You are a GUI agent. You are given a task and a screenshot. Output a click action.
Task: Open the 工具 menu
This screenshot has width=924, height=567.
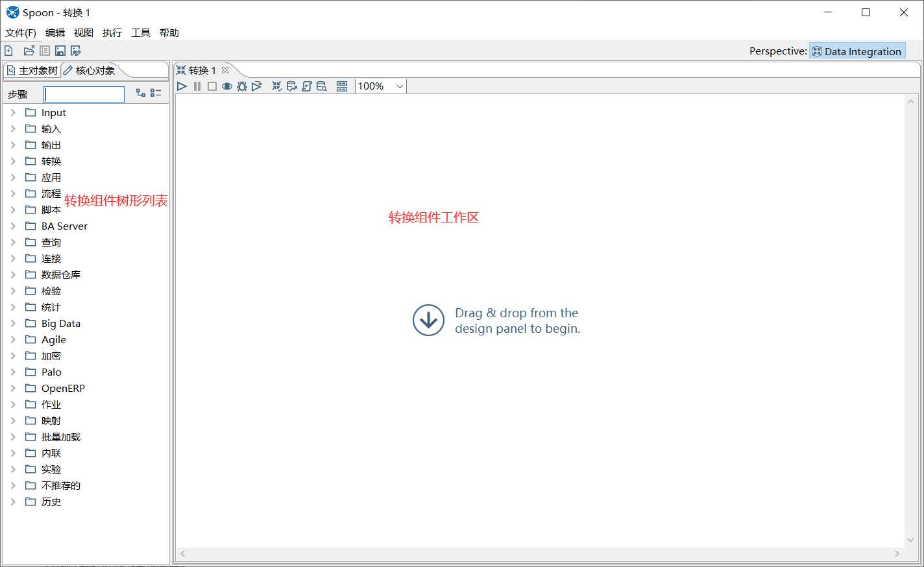pos(141,32)
